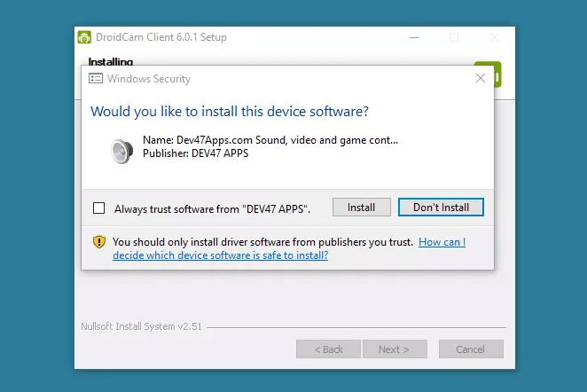Screen dimensions: 587x392
Task: Click the 'Installing' header in setup window
Action: click(x=111, y=61)
